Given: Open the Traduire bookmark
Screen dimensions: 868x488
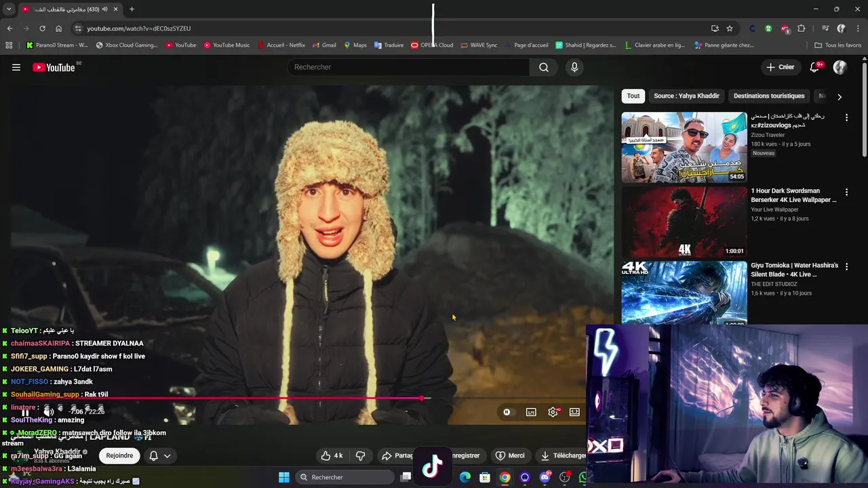Looking at the screenshot, I should click(389, 45).
